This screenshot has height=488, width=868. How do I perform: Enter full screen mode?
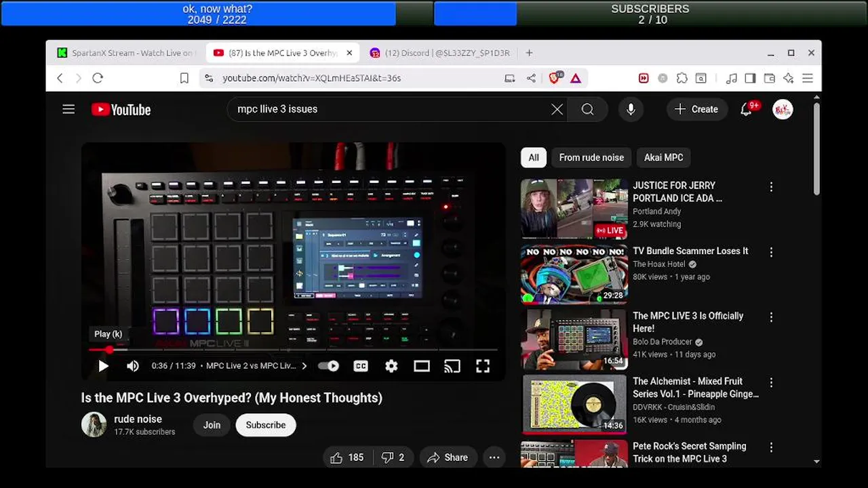click(x=483, y=366)
